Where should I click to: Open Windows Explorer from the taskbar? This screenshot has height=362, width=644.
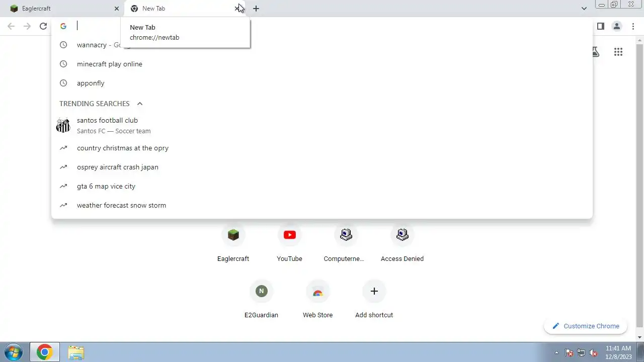click(76, 352)
